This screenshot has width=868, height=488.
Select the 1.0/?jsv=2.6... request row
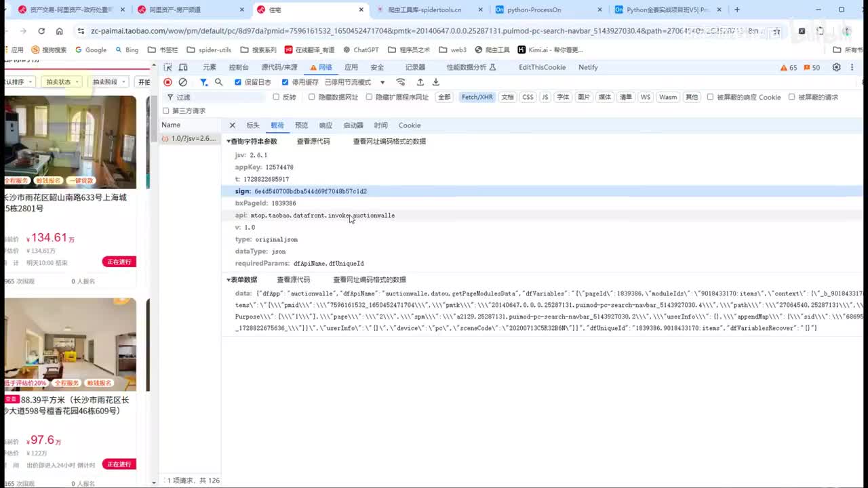tap(189, 138)
